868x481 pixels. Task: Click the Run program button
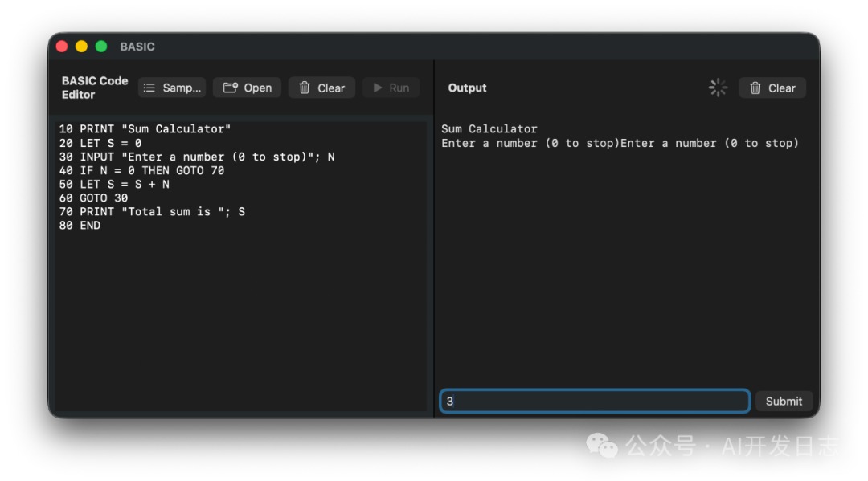pyautogui.click(x=391, y=88)
